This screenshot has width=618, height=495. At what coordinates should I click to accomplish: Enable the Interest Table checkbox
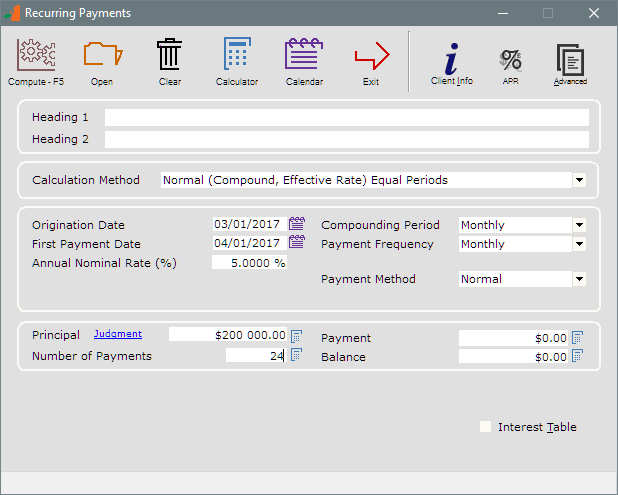(485, 426)
